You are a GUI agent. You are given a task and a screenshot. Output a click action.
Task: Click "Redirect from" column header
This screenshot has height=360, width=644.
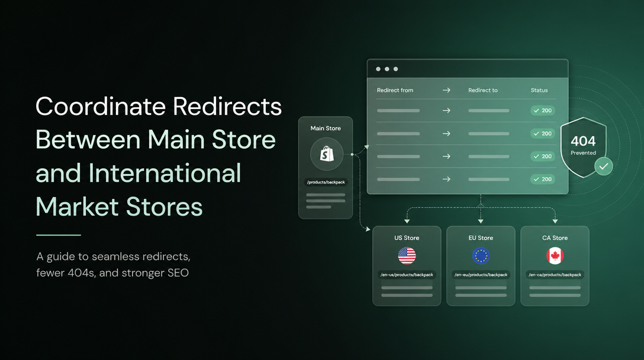pyautogui.click(x=395, y=90)
